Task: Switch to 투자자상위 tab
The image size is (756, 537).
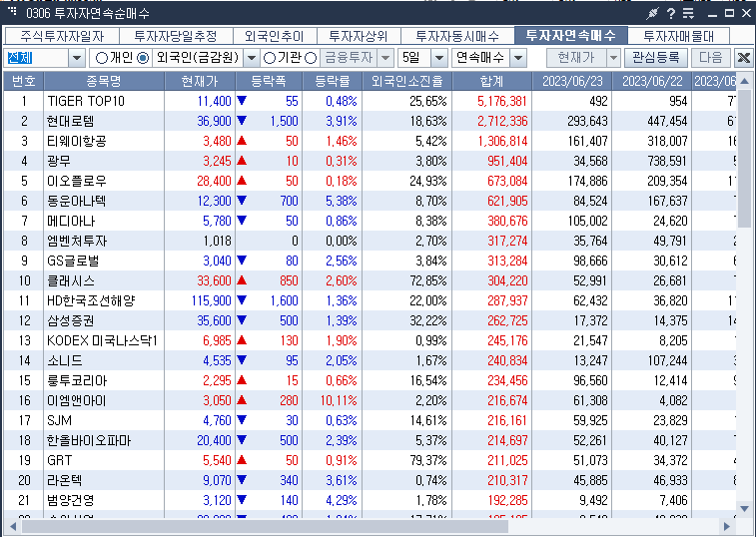Action: coord(358,36)
